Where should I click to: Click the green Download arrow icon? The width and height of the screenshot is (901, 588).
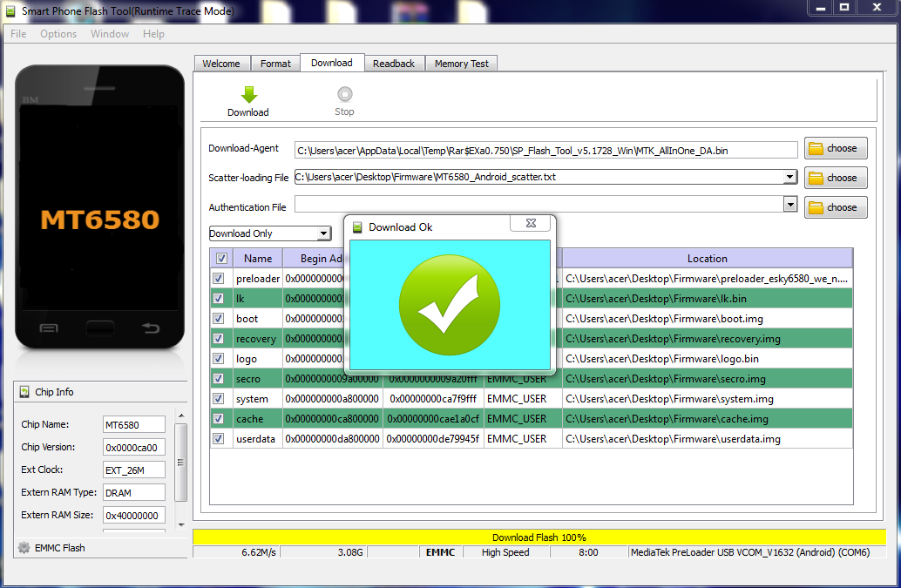[x=249, y=94]
